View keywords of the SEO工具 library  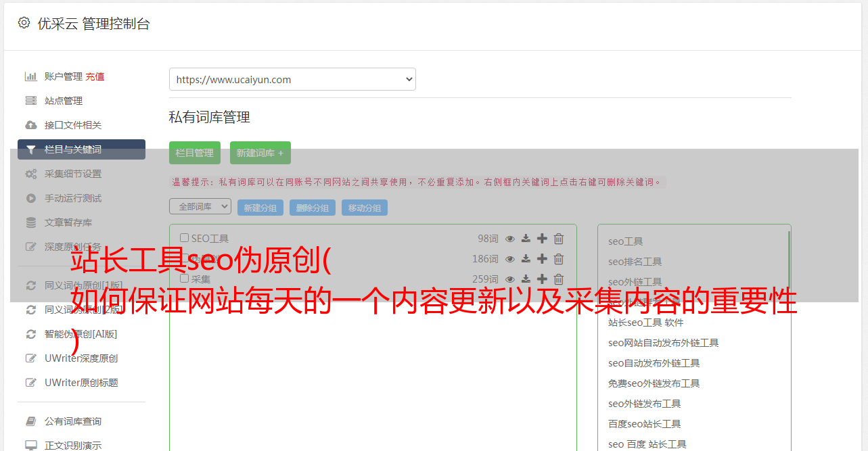tap(510, 239)
